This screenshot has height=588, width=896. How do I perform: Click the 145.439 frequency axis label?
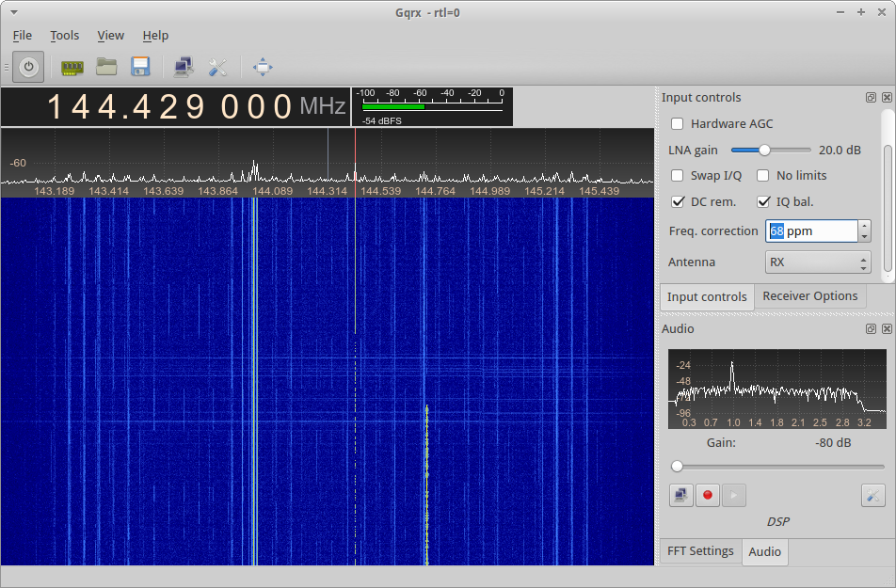(x=599, y=191)
